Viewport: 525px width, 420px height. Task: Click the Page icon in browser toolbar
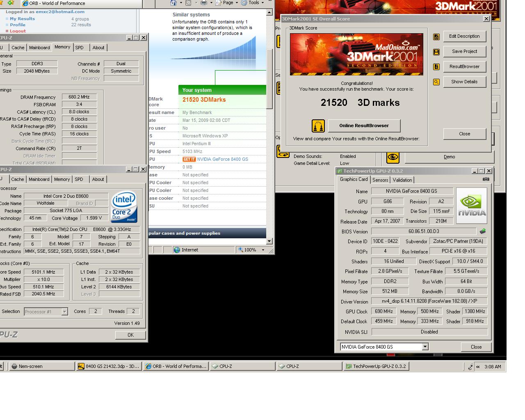click(219, 3)
